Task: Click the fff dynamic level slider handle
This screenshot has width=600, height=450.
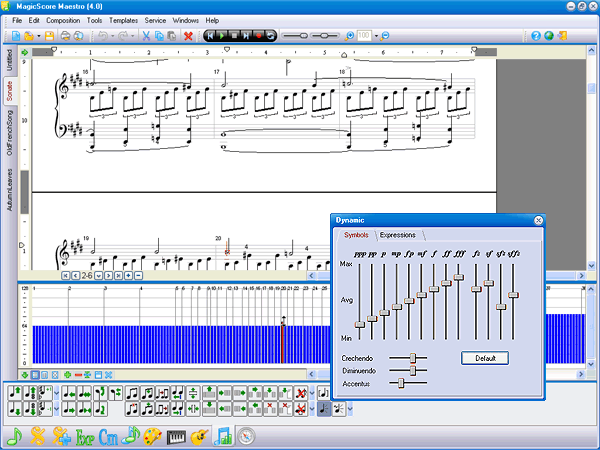Action: [x=459, y=277]
